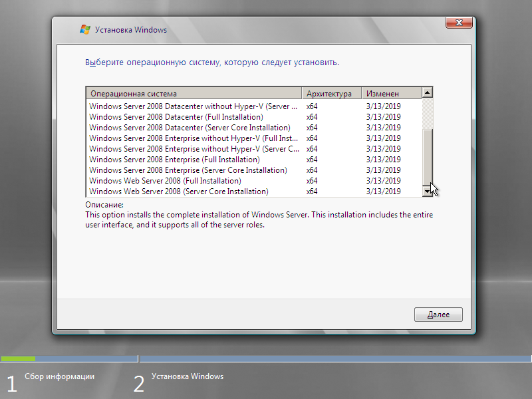Click scrollbar down arrow in OS list
The height and width of the screenshot is (399, 532).
(x=427, y=191)
